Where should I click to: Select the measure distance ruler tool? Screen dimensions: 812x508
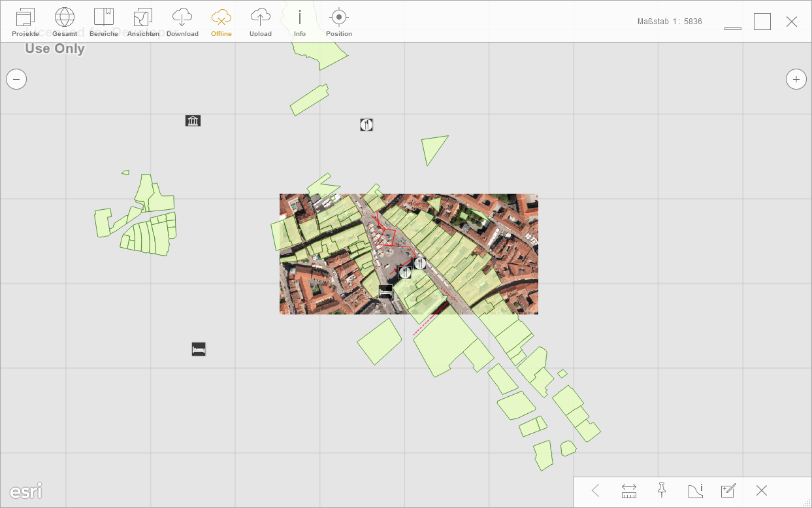(x=629, y=491)
